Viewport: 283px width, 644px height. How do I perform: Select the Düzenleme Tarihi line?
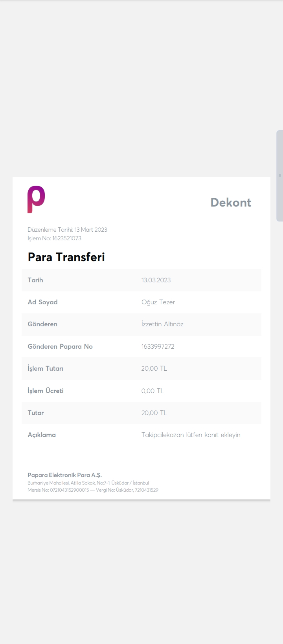tap(67, 230)
